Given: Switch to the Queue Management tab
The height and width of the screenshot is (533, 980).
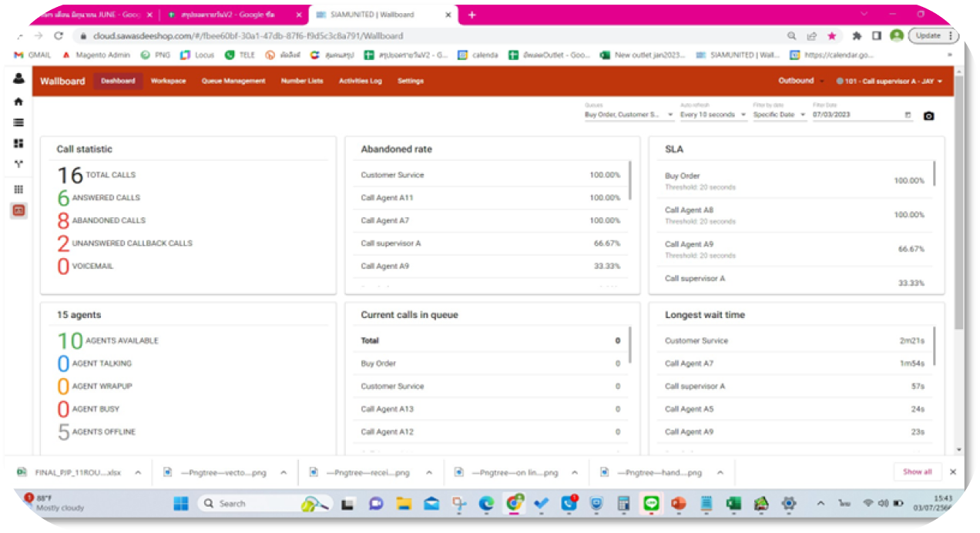Looking at the screenshot, I should [233, 81].
